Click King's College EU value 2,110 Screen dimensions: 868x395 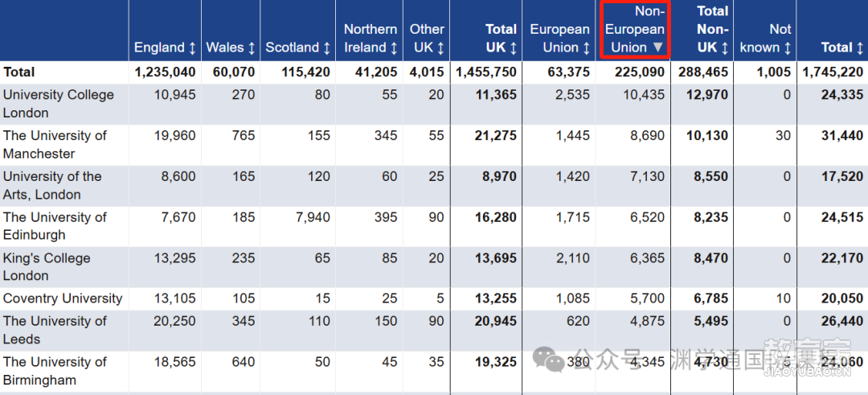[572, 258]
